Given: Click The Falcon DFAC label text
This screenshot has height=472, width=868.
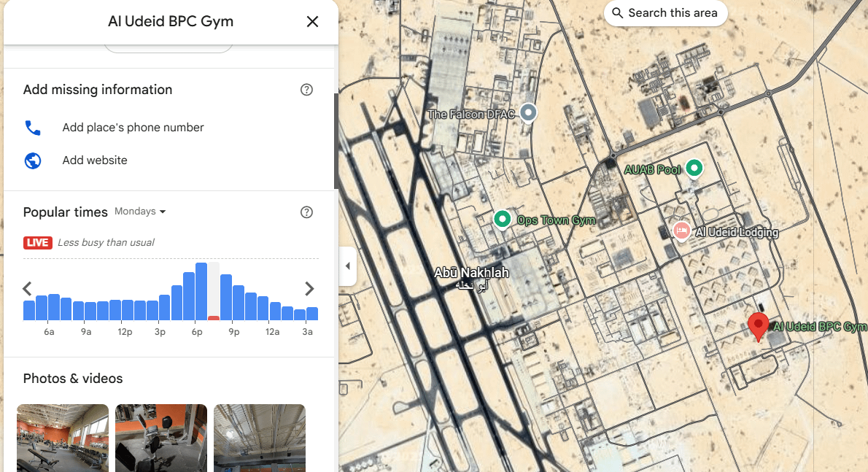Looking at the screenshot, I should 471,115.
